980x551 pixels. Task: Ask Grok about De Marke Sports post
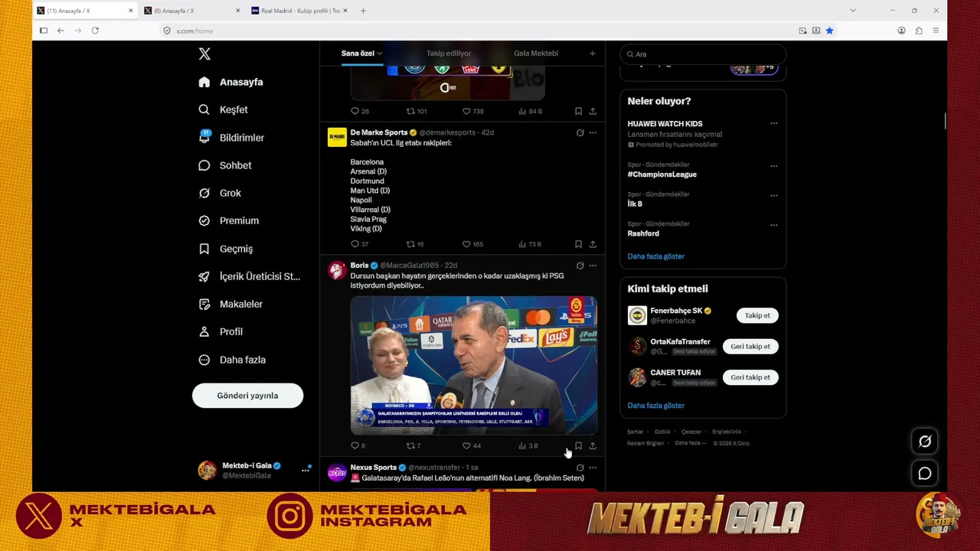click(580, 132)
